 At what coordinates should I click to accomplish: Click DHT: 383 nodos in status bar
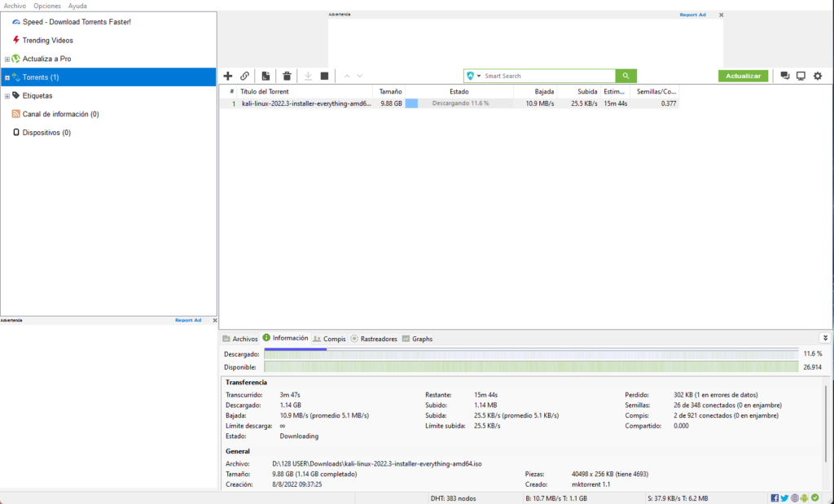453,498
